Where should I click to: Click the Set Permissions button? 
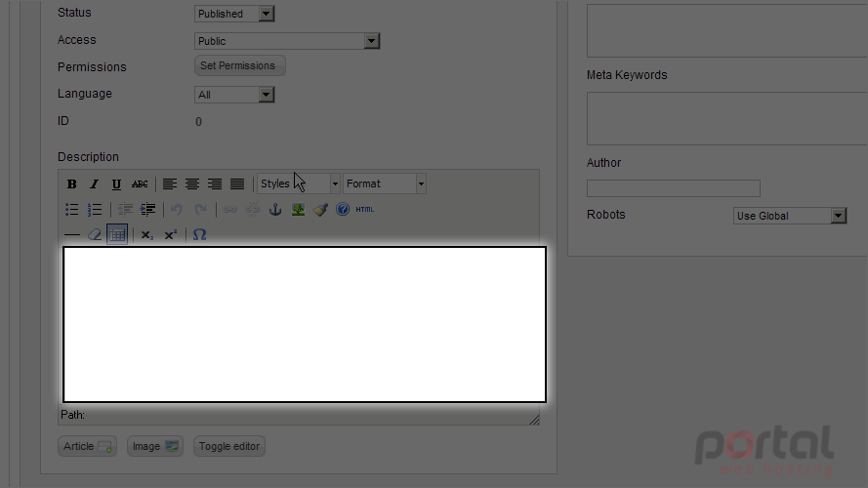coord(239,65)
